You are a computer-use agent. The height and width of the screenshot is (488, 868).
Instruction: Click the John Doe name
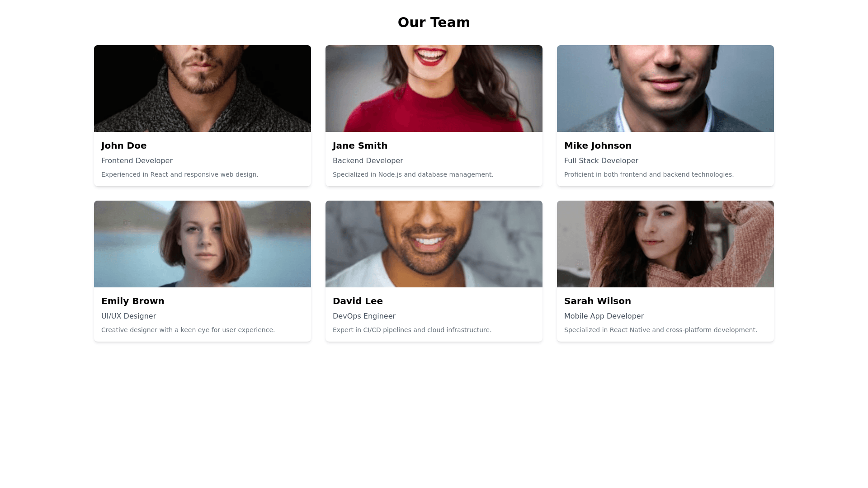tap(124, 145)
